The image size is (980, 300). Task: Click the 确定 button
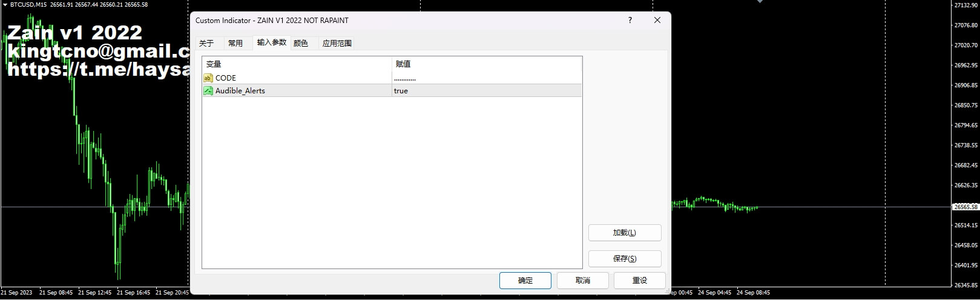(525, 281)
